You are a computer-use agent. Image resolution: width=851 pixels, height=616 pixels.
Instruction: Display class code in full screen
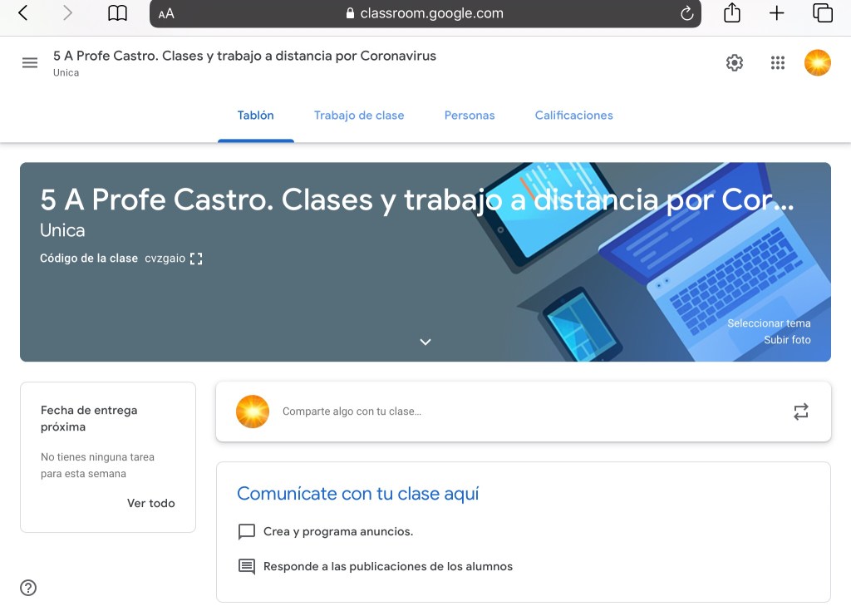pyautogui.click(x=196, y=259)
